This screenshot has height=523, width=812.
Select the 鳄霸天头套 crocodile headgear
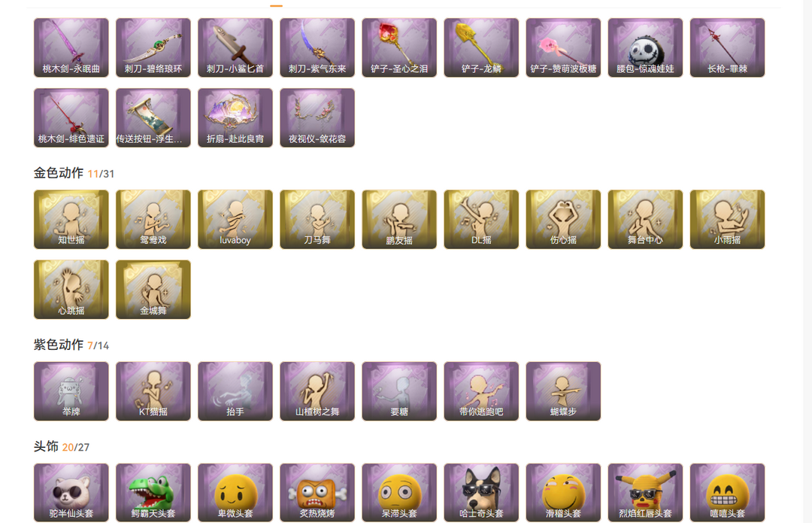(153, 492)
